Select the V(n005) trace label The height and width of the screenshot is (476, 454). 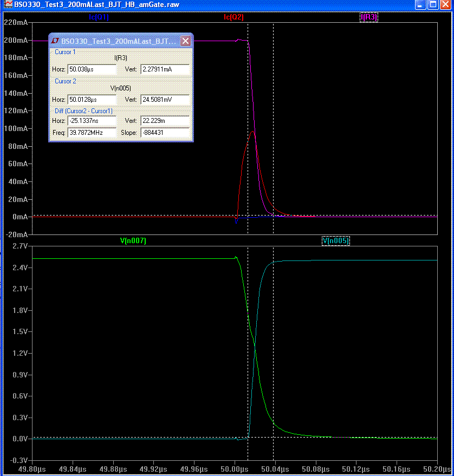pos(335,241)
